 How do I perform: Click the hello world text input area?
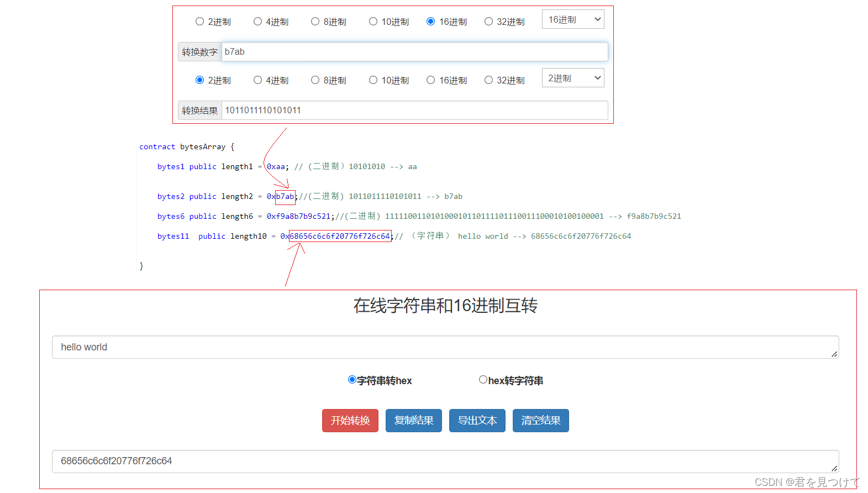[445, 347]
